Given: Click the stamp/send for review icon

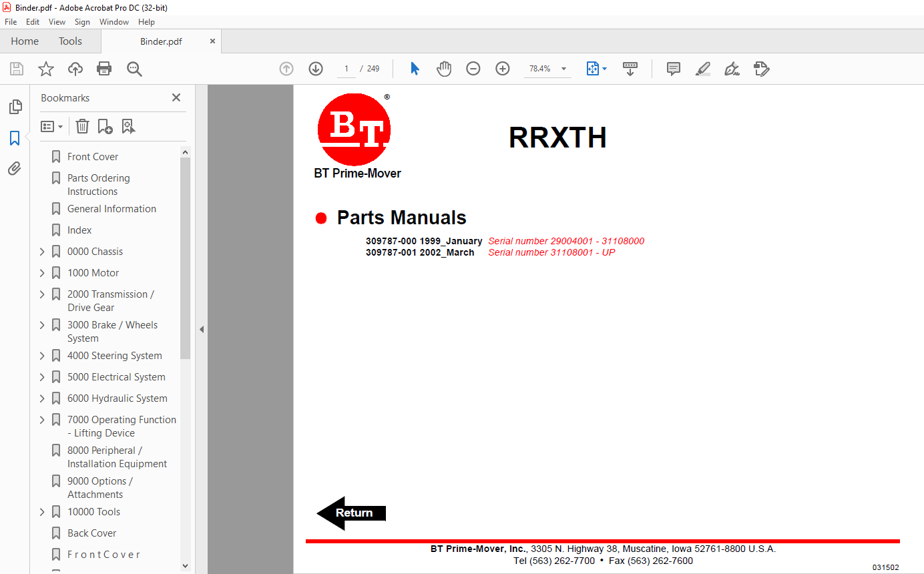Looking at the screenshot, I should [761, 69].
